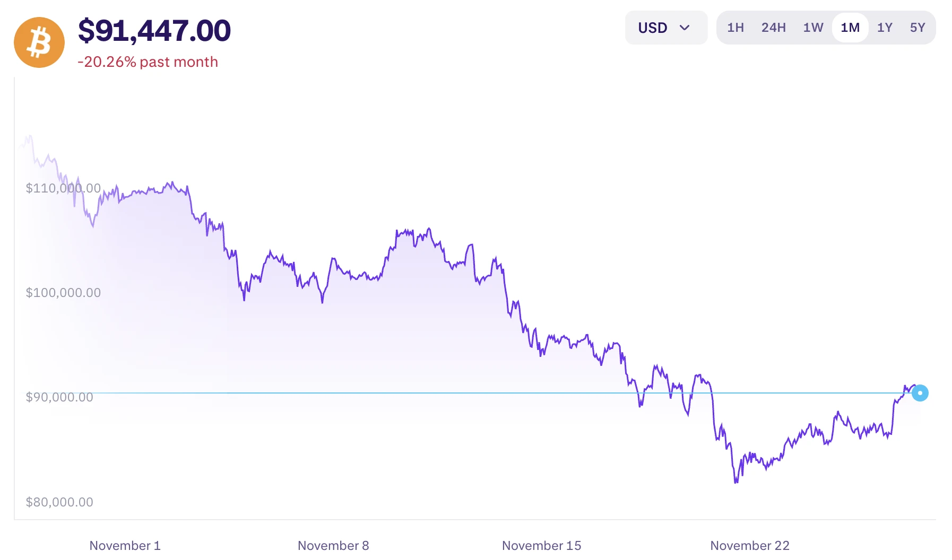Expand the currency selector menu
This screenshot has height=560, width=952.
pyautogui.click(x=666, y=28)
